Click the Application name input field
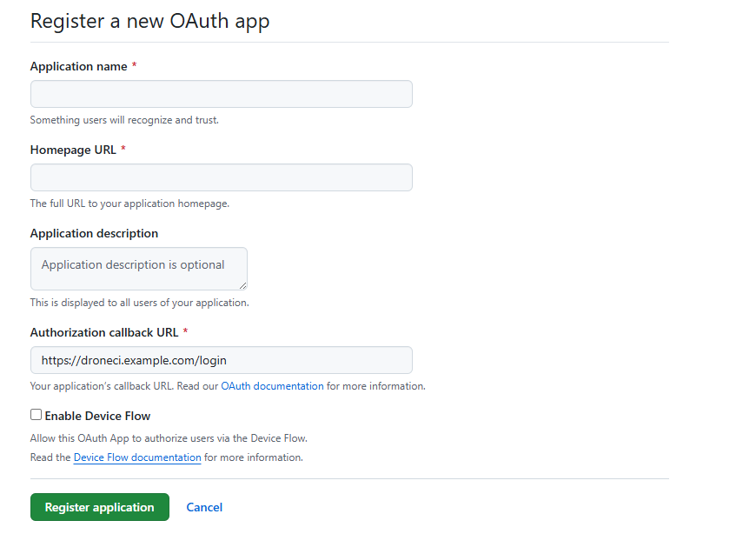Image resolution: width=756 pixels, height=554 pixels. click(221, 94)
